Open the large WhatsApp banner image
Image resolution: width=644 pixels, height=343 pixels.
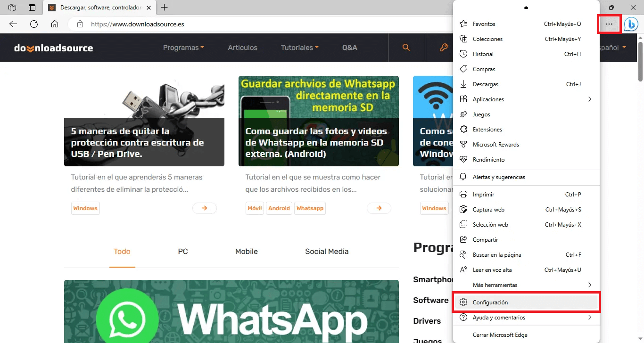(x=231, y=311)
